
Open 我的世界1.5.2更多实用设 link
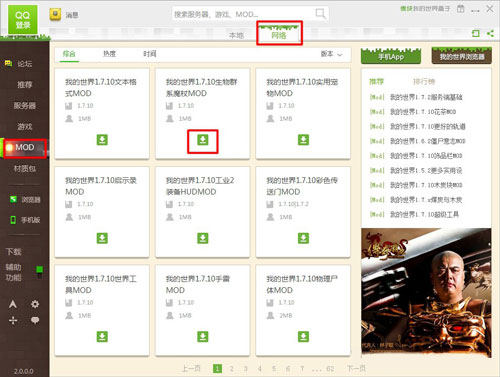[x=426, y=170]
